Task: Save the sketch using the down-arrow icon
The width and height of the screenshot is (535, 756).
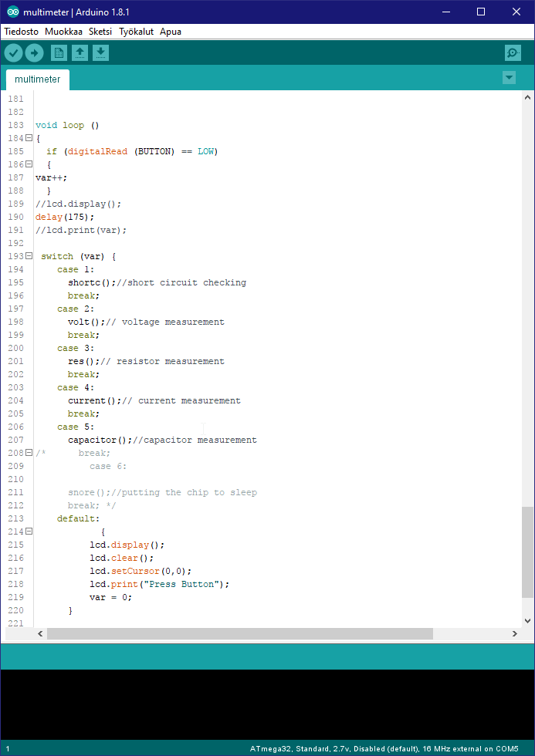Action: point(100,52)
